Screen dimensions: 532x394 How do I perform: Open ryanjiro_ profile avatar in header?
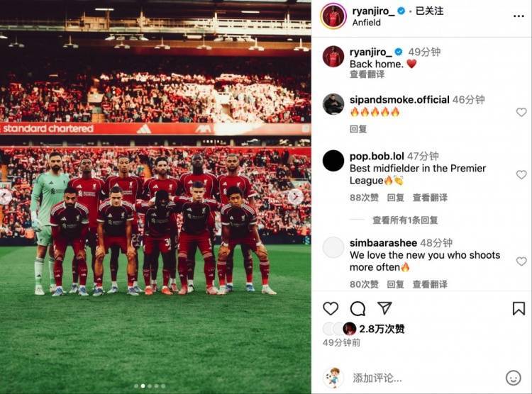click(x=333, y=16)
